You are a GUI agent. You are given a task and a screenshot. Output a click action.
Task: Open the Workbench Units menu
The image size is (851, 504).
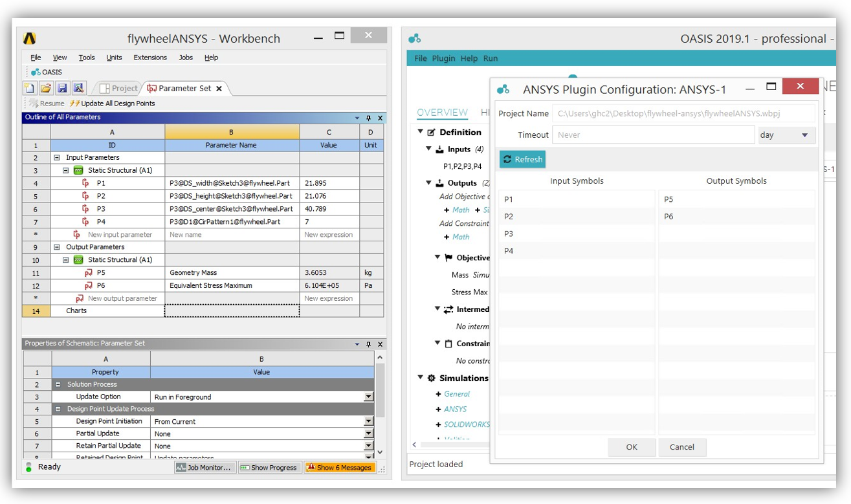pyautogui.click(x=114, y=58)
